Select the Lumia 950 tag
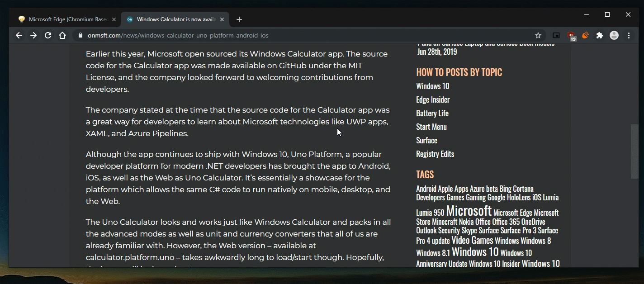 pyautogui.click(x=430, y=213)
